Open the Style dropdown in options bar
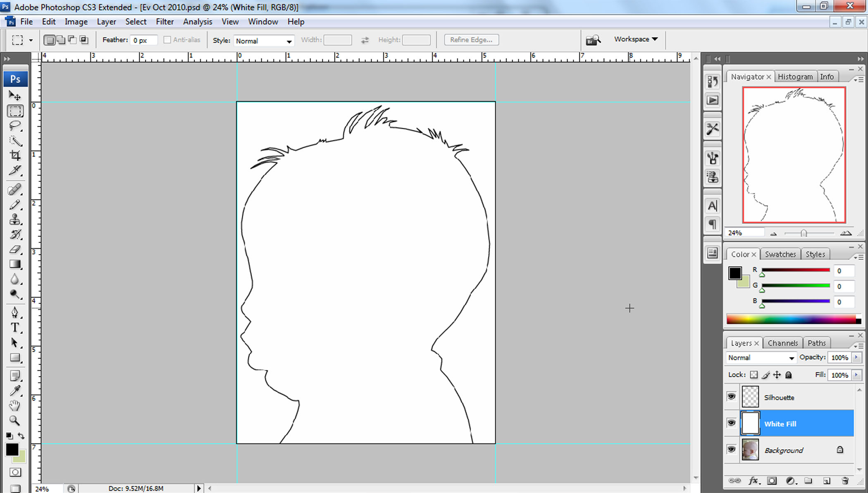The height and width of the screenshot is (493, 868). click(x=264, y=41)
